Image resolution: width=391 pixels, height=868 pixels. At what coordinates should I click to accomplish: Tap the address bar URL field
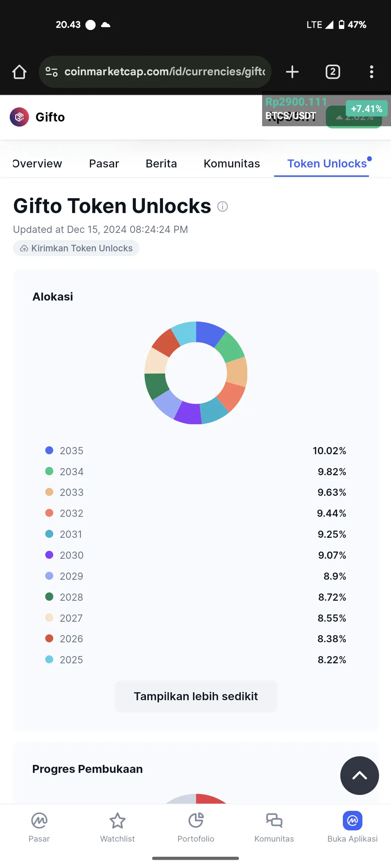(165, 72)
